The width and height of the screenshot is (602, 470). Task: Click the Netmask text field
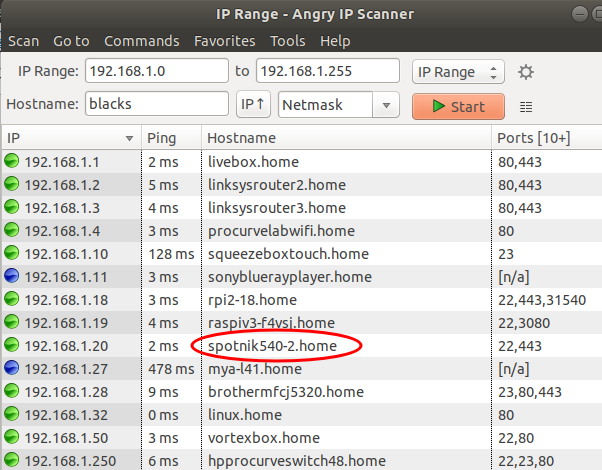point(326,104)
